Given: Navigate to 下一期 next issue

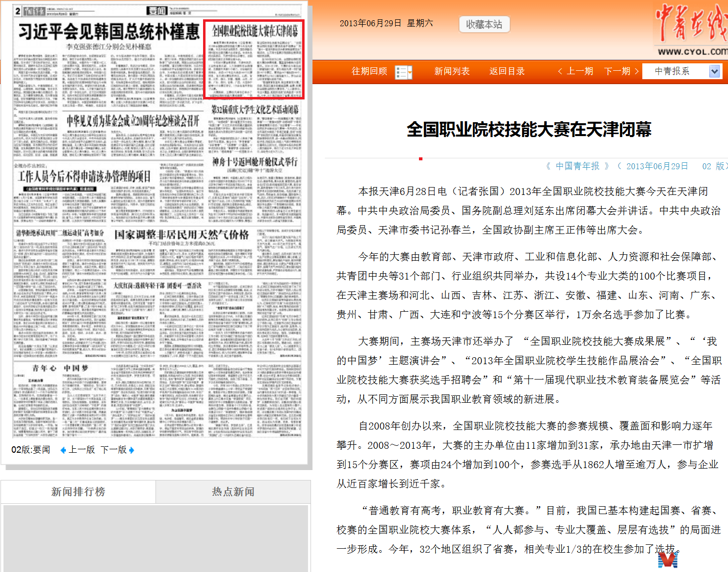Looking at the screenshot, I should [622, 71].
